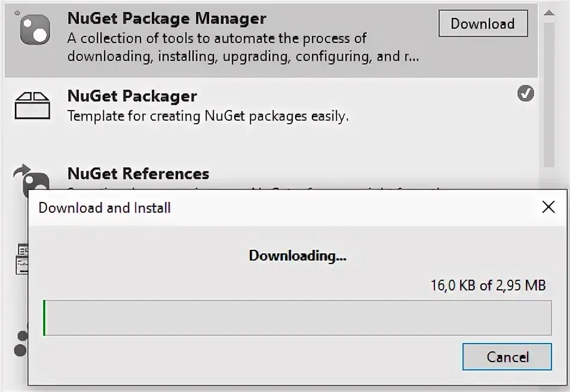The image size is (570, 392).
Task: Cancel the download in progress
Action: click(x=507, y=357)
